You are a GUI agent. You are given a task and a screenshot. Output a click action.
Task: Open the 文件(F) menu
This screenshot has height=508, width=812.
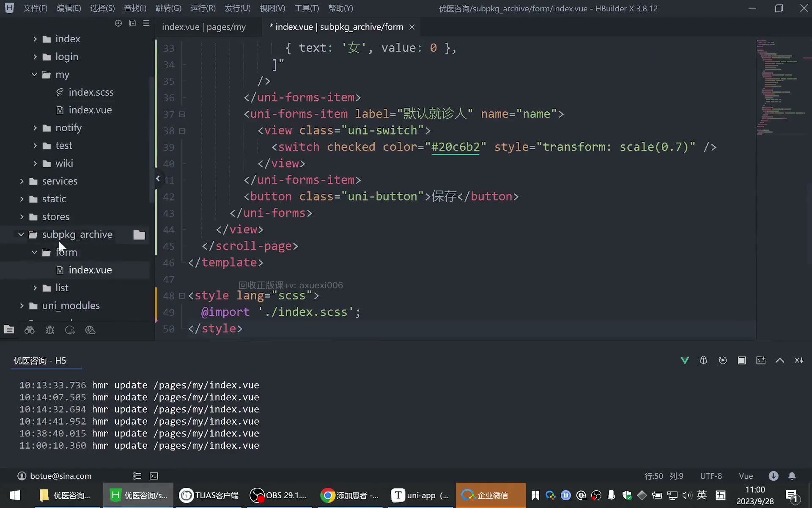(35, 8)
